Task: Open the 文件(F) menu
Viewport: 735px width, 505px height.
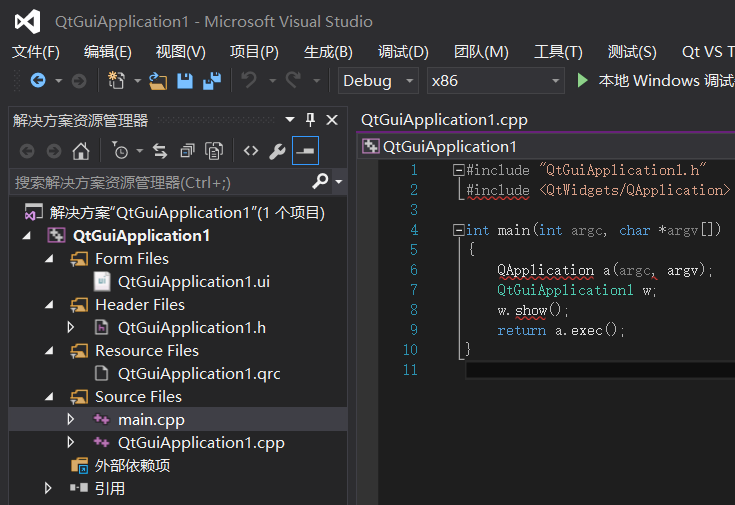Action: click(x=36, y=52)
